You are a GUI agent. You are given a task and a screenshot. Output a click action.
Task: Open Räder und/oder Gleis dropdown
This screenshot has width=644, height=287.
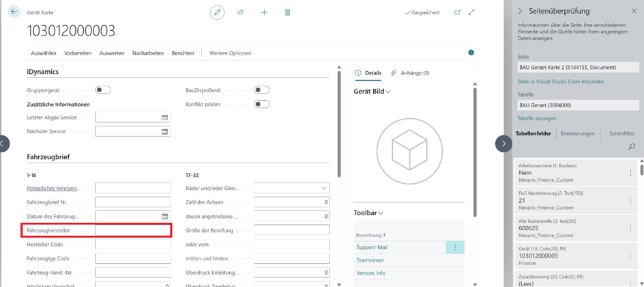click(x=323, y=188)
